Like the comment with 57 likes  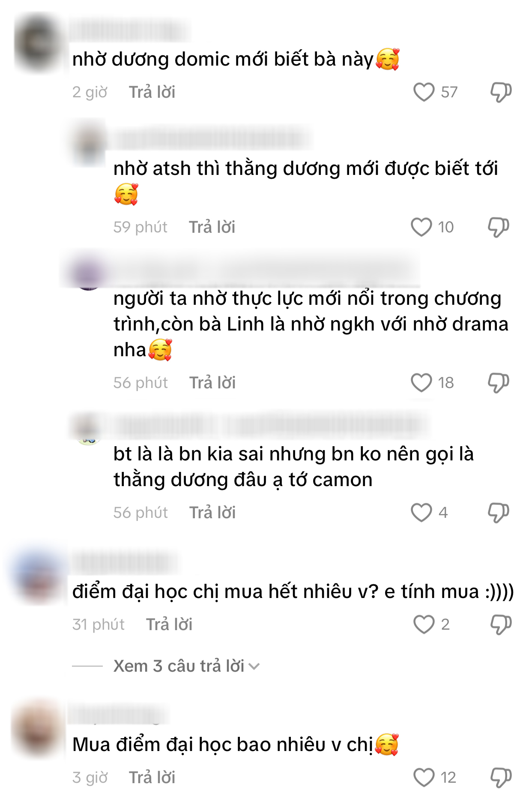click(424, 92)
